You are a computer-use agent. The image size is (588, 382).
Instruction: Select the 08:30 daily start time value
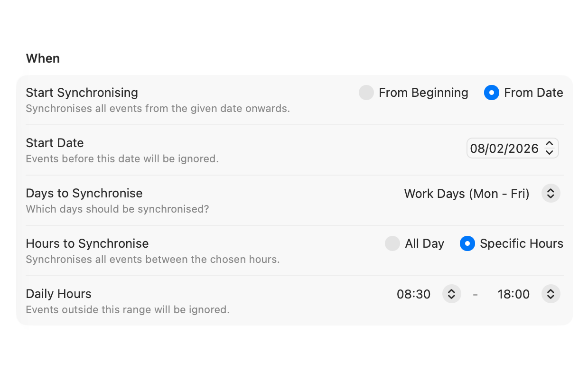click(413, 294)
